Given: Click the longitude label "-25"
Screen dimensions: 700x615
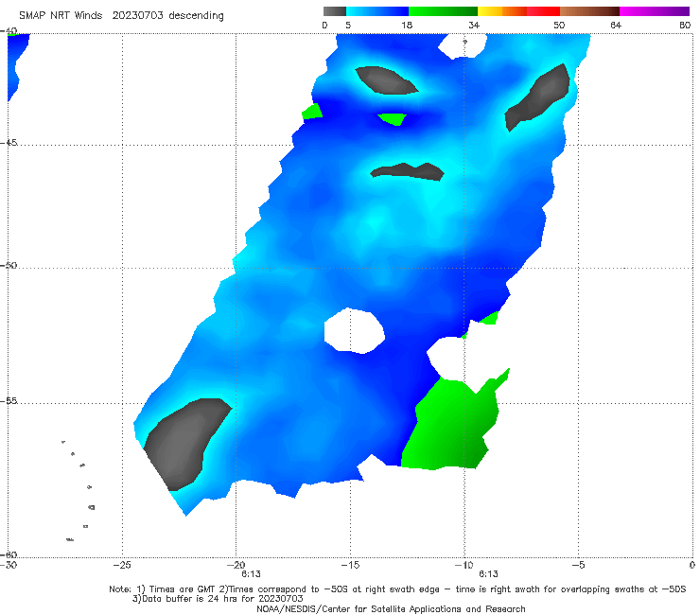Looking at the screenshot, I should tap(122, 565).
